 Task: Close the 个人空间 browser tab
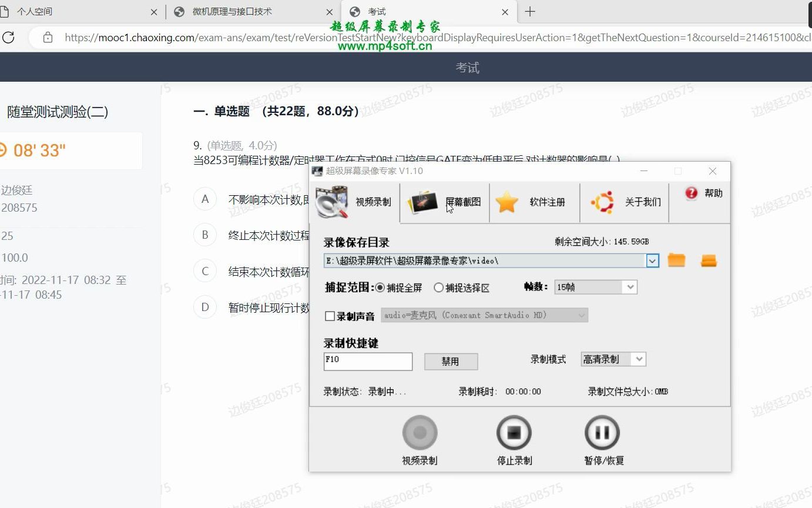tap(154, 12)
